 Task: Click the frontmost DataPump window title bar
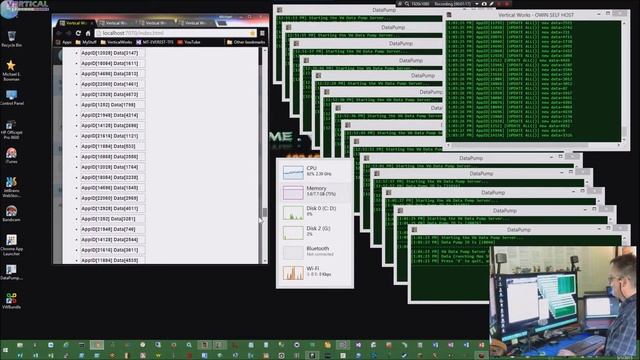(518, 230)
